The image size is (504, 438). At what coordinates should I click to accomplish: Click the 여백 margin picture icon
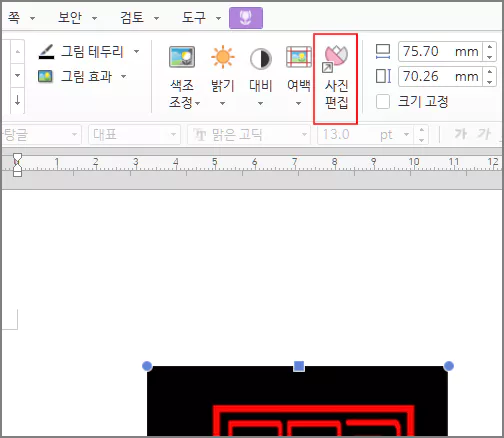(299, 57)
